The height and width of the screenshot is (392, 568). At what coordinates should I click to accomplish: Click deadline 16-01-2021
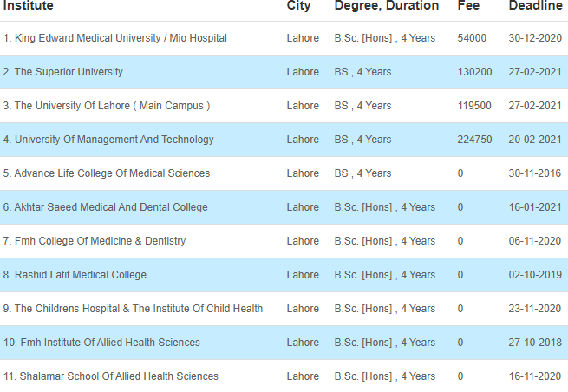pyautogui.click(x=535, y=207)
